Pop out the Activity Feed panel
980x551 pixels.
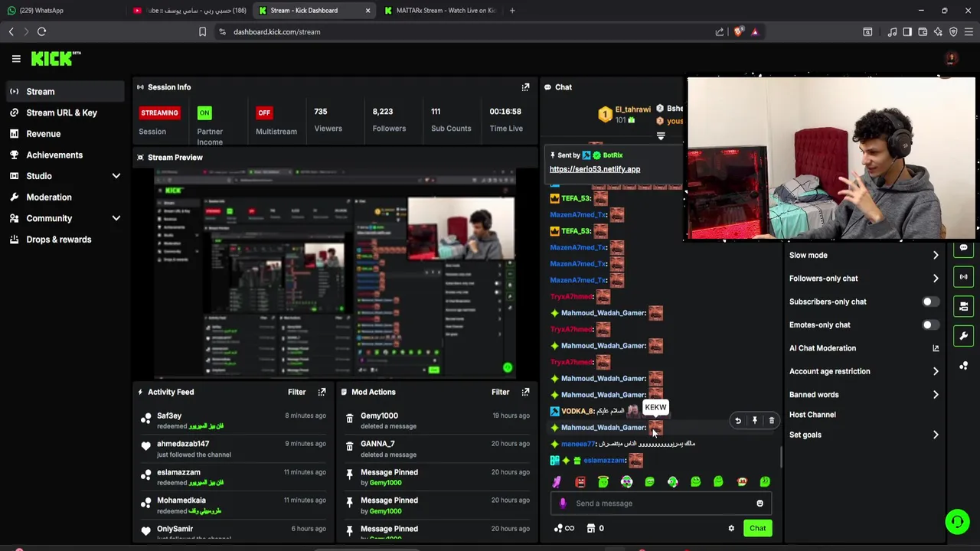(x=322, y=392)
